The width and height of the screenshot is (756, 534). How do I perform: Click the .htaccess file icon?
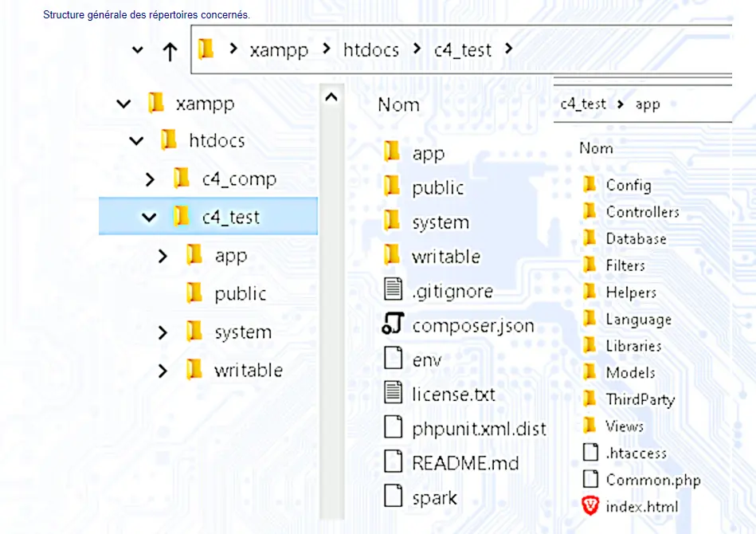click(590, 452)
